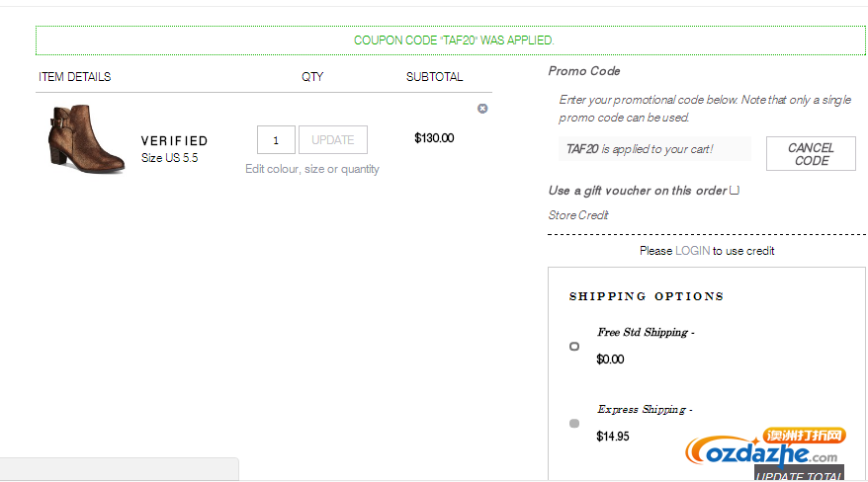Click the UPDATE quantity button
Viewport: 868px width, 482px height.
pos(333,140)
